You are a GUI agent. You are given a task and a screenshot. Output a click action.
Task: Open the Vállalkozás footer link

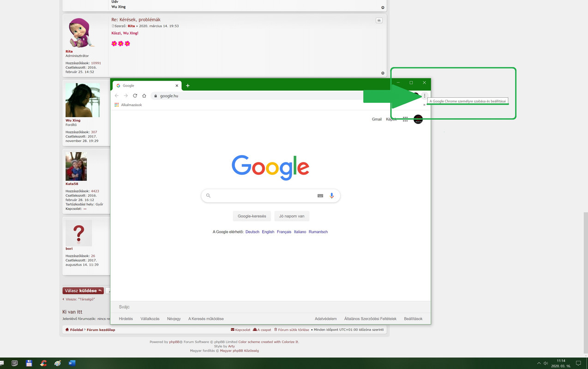(x=150, y=319)
